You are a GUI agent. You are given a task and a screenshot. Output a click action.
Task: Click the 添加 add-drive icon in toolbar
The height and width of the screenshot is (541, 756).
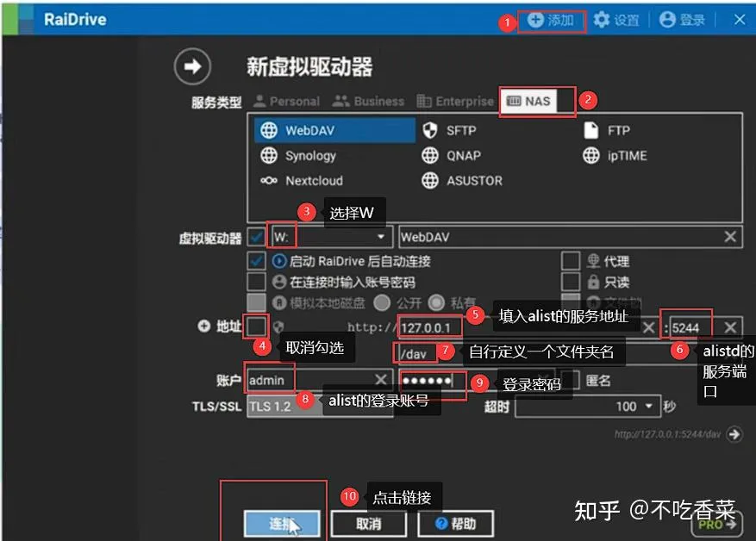click(552, 19)
